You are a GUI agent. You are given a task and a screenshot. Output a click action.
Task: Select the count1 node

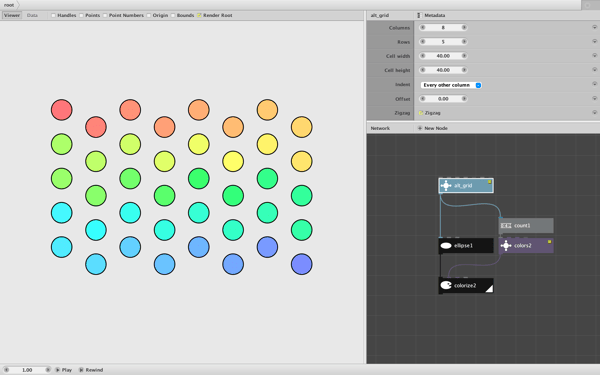point(526,226)
